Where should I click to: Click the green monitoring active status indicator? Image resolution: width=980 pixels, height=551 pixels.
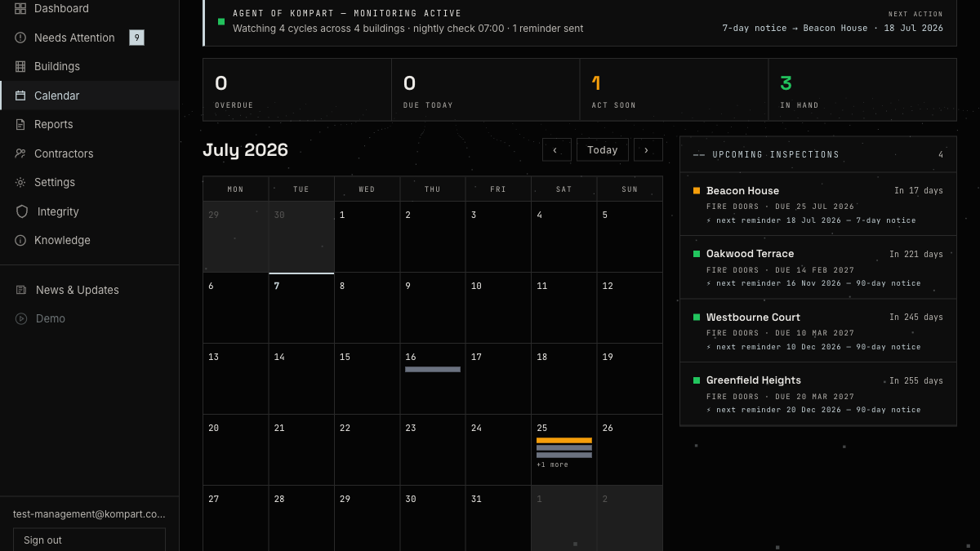[221, 21]
